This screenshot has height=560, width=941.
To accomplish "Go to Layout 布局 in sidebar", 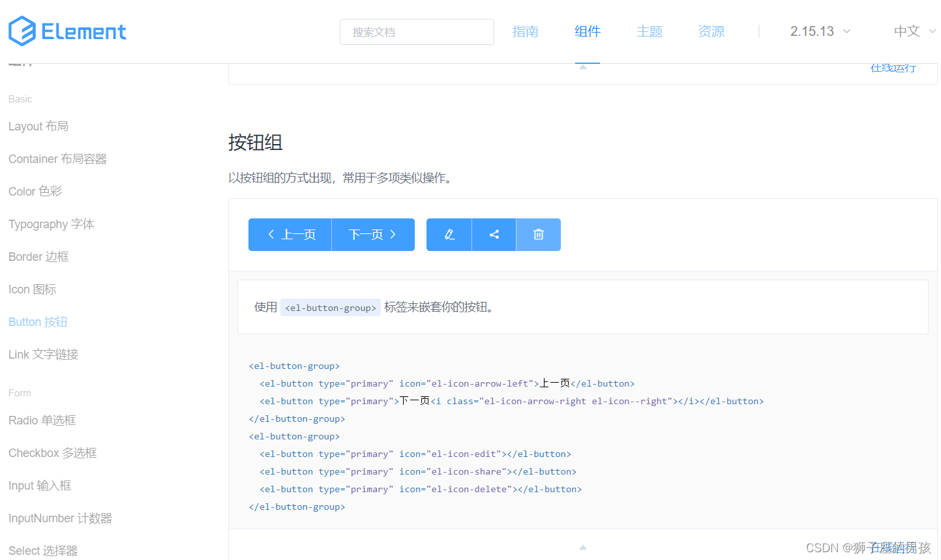I will coord(38,126).
